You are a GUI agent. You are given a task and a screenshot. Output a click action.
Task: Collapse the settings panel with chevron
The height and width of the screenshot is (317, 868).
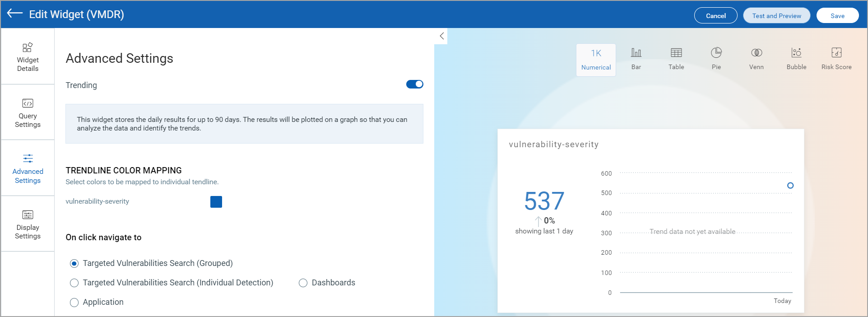click(x=441, y=36)
